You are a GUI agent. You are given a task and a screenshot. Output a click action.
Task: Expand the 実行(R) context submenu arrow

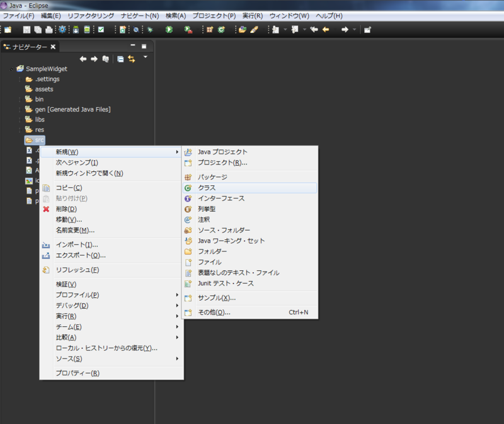pyautogui.click(x=177, y=316)
